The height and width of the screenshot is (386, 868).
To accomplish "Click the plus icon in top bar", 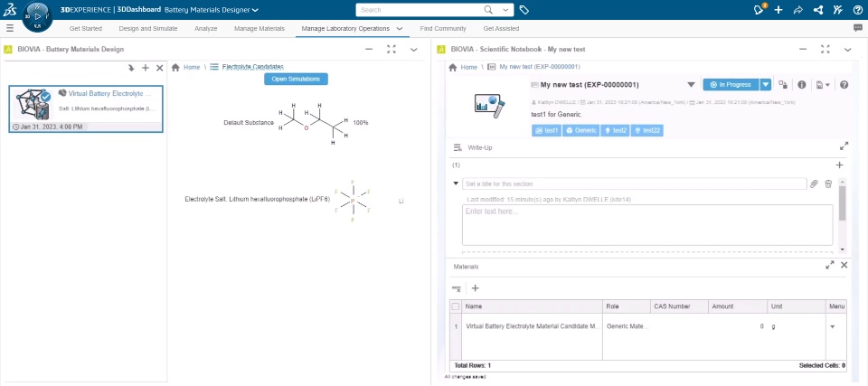I will click(778, 9).
